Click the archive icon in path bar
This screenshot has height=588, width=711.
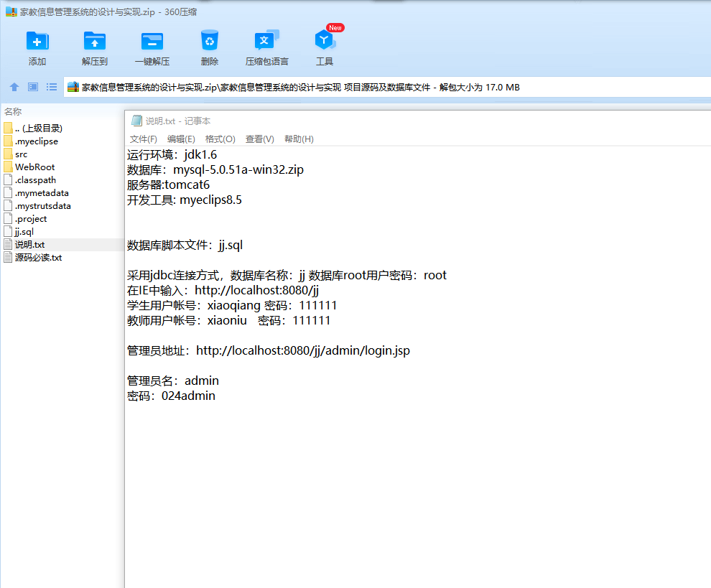point(73,87)
